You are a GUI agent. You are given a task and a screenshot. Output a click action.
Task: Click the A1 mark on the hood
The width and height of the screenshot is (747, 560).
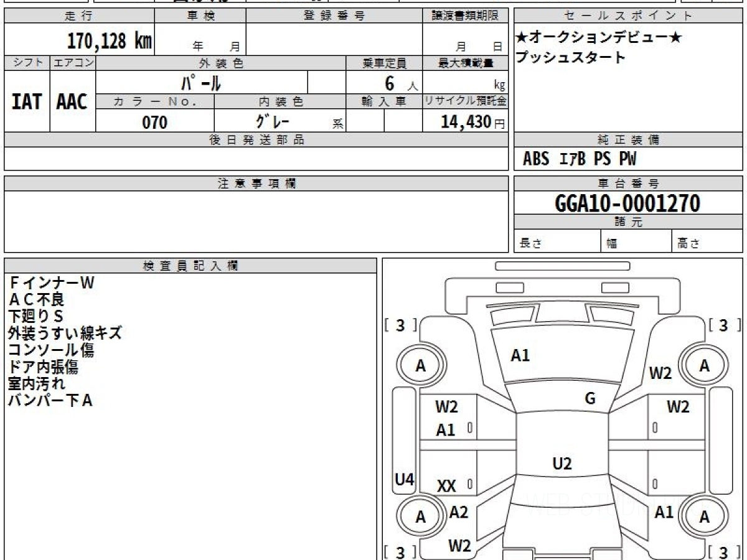pos(520,356)
